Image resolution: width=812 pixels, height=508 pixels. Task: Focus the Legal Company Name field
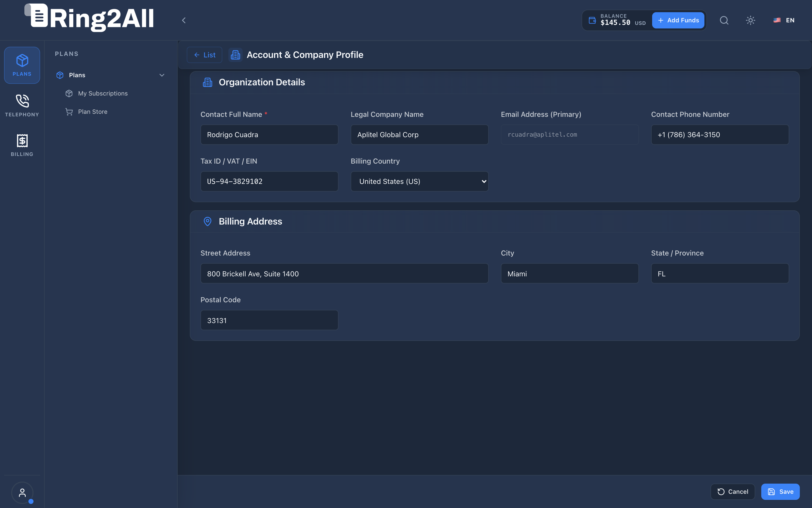[419, 135]
